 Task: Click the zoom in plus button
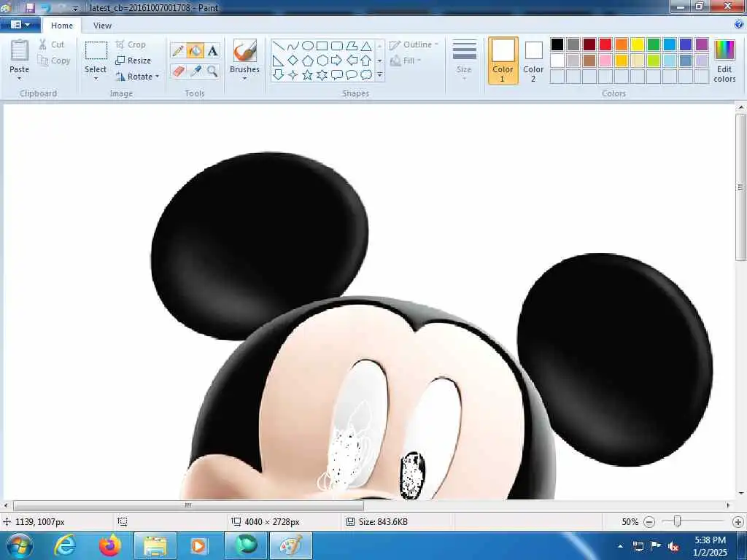(738, 522)
